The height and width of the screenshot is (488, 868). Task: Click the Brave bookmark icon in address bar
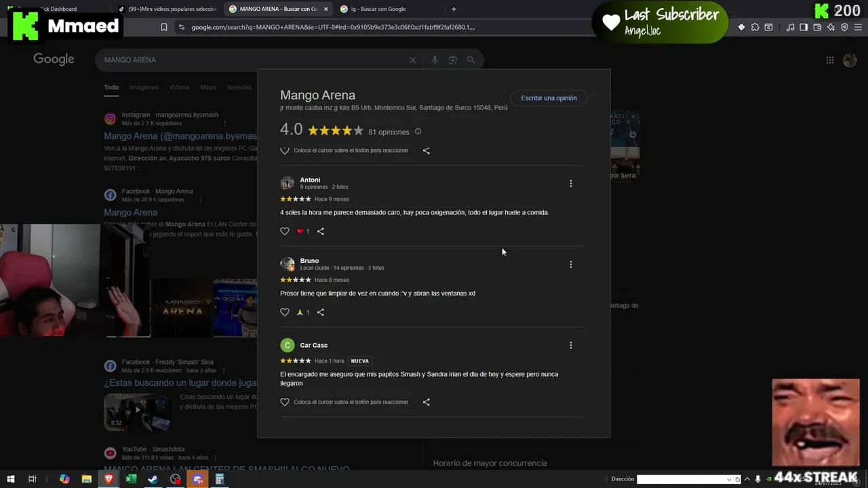(164, 27)
